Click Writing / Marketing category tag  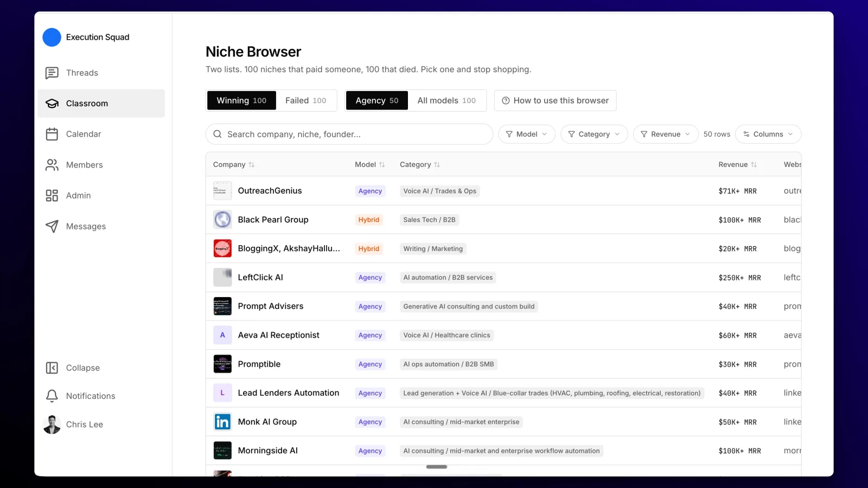click(x=433, y=249)
